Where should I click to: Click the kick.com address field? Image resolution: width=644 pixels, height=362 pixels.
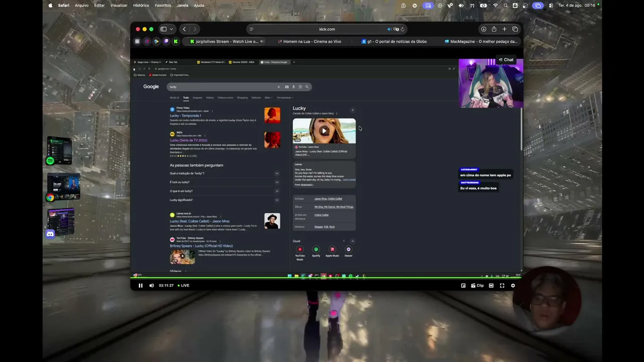[x=327, y=29]
